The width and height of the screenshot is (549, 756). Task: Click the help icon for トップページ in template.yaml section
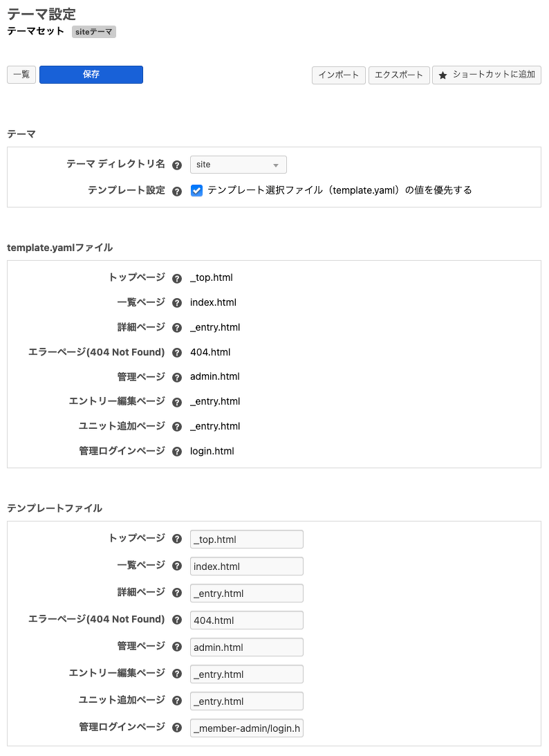coord(177,277)
